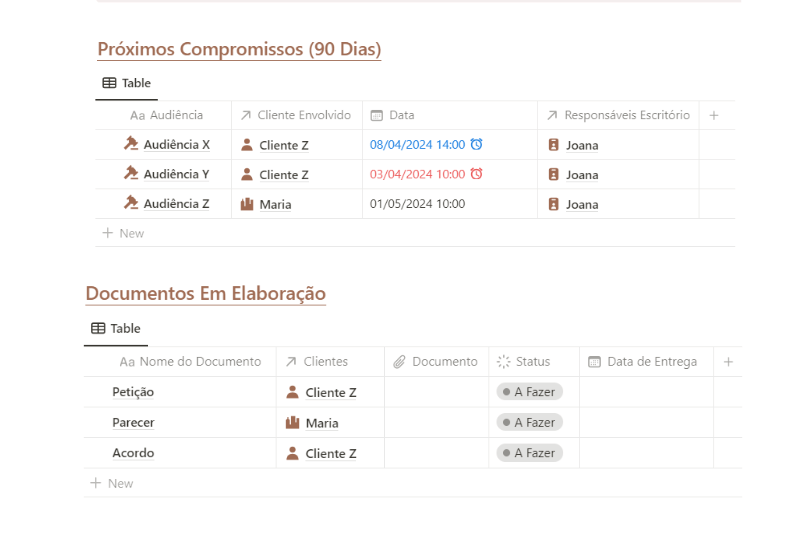Click the Status column header
810x548 pixels.
pos(532,362)
